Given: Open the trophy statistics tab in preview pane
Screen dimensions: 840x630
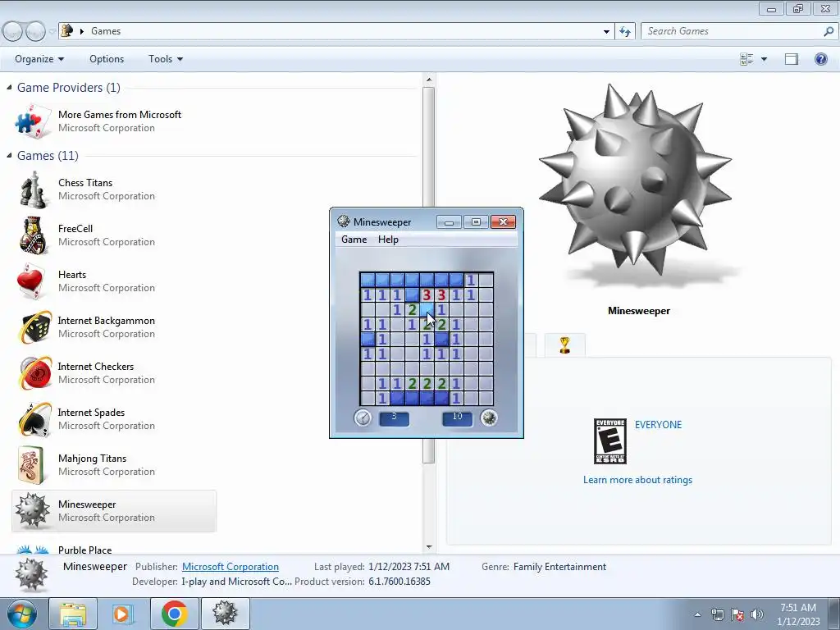Looking at the screenshot, I should coord(564,345).
